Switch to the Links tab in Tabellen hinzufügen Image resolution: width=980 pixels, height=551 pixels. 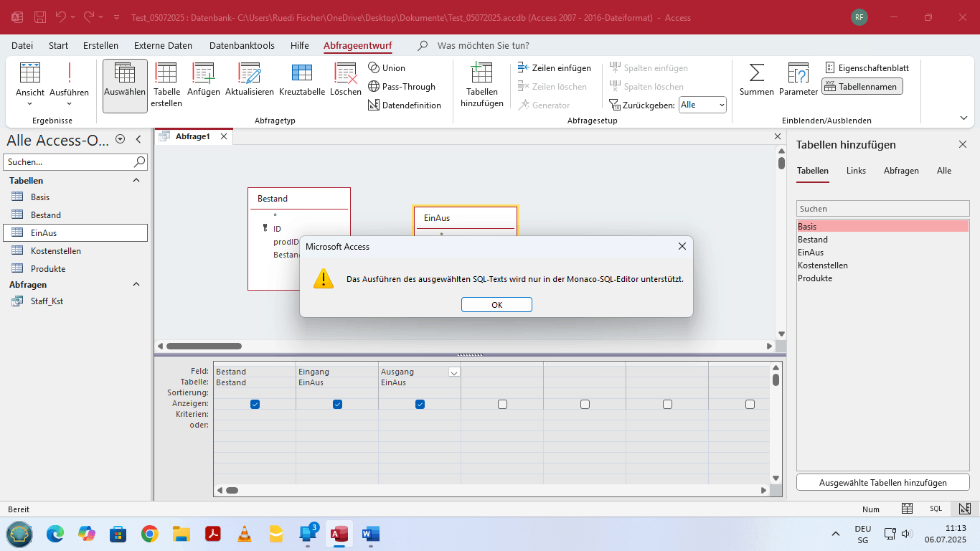click(x=856, y=171)
